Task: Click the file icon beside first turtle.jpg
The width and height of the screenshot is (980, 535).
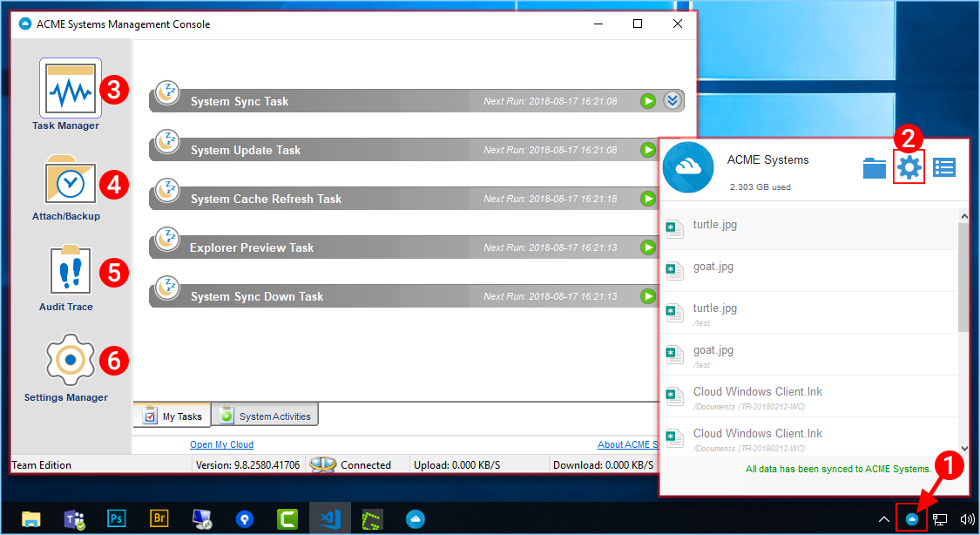Action: (x=673, y=229)
